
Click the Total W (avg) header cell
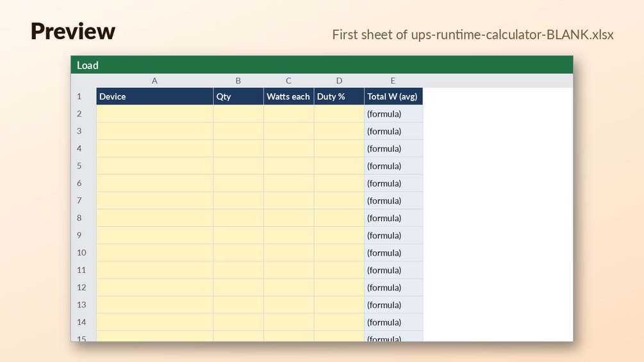tap(393, 97)
